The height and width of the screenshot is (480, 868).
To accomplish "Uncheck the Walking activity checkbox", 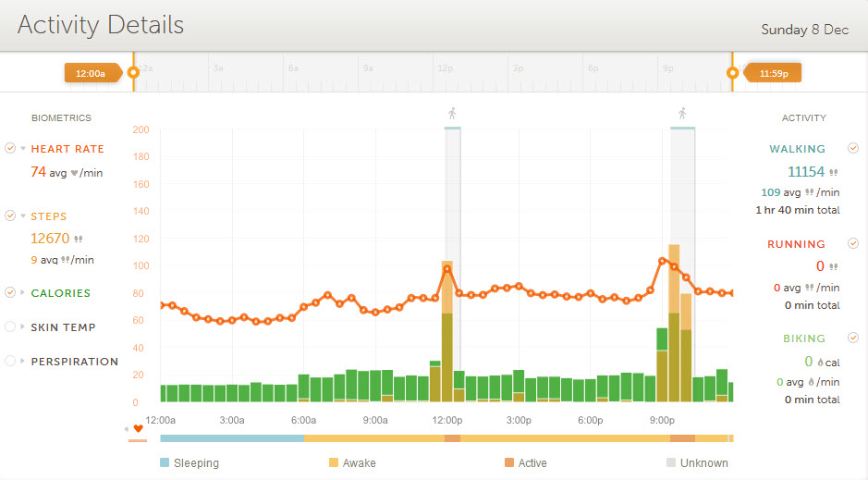I will [853, 148].
